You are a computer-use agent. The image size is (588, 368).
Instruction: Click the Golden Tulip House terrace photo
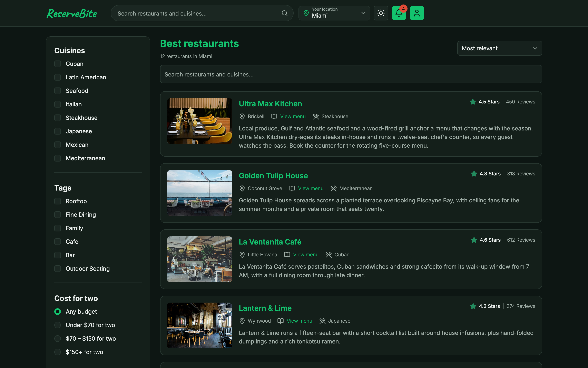[199, 193]
